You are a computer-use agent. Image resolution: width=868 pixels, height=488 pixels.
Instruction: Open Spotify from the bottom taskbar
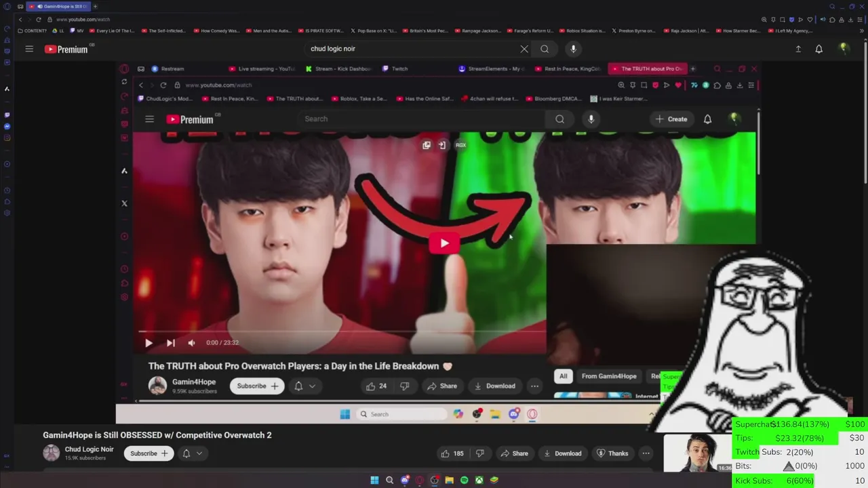464,480
